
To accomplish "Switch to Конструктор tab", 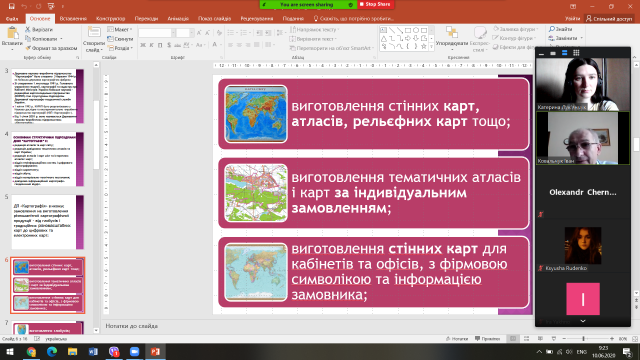I will 111,19.
